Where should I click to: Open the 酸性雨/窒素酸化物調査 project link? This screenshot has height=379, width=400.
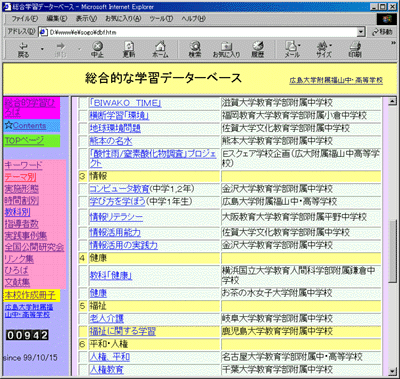tap(153, 158)
